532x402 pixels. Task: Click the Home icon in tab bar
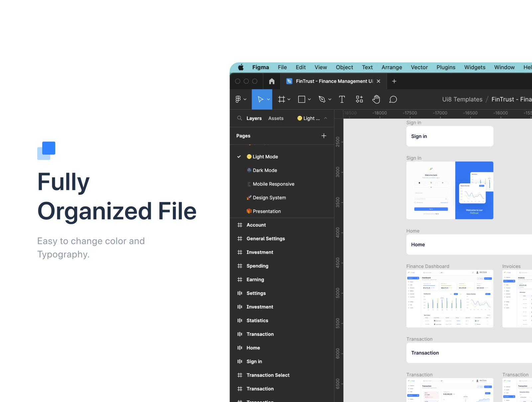[x=272, y=81]
